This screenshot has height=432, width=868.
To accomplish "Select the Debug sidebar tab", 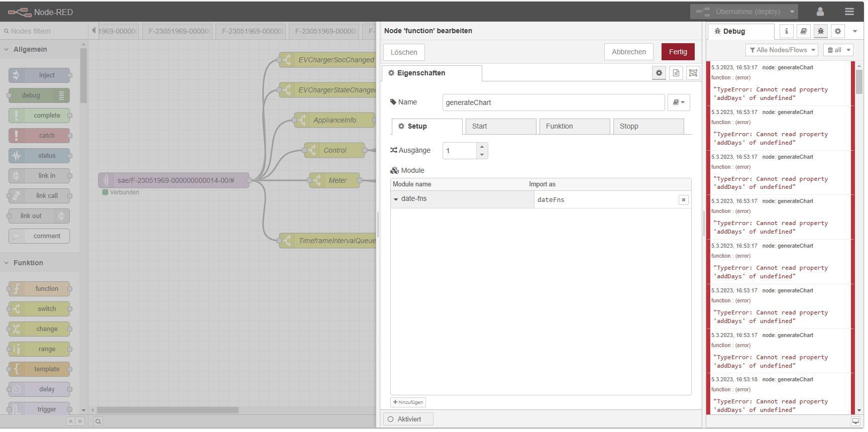I will pyautogui.click(x=741, y=31).
